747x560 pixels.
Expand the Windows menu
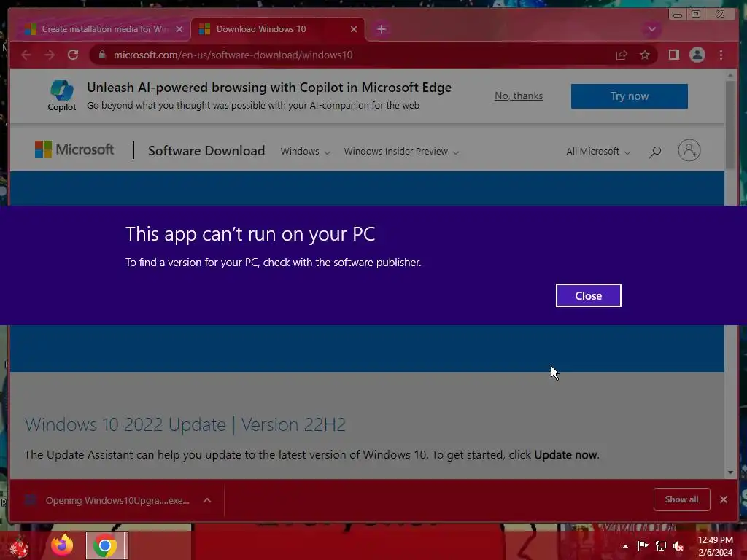point(305,152)
